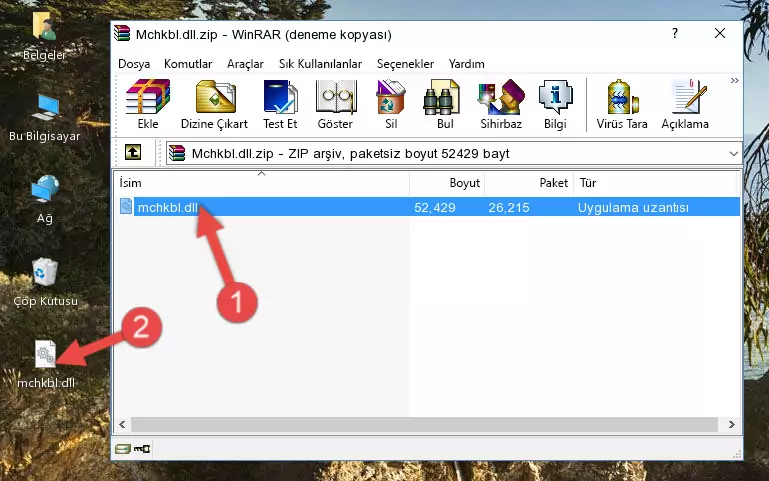Screen dimensions: 769x481
Task: Sort by Tür column header
Action: [655, 183]
